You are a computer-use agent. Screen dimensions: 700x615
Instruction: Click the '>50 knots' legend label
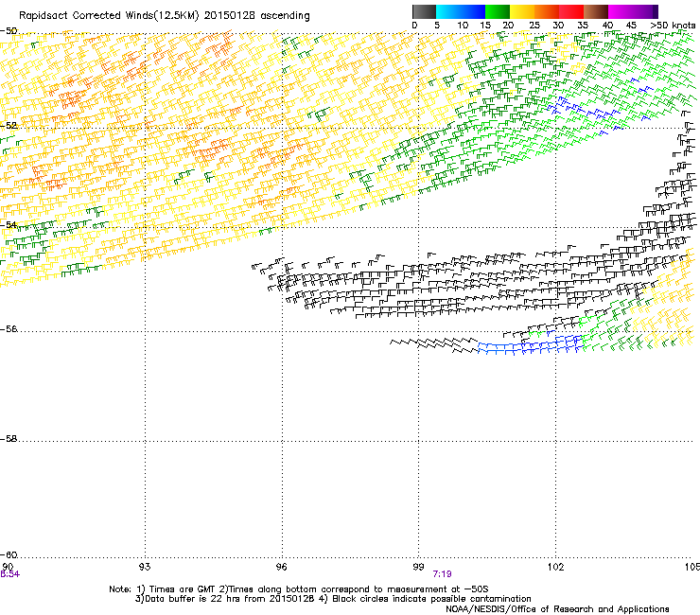(x=673, y=26)
